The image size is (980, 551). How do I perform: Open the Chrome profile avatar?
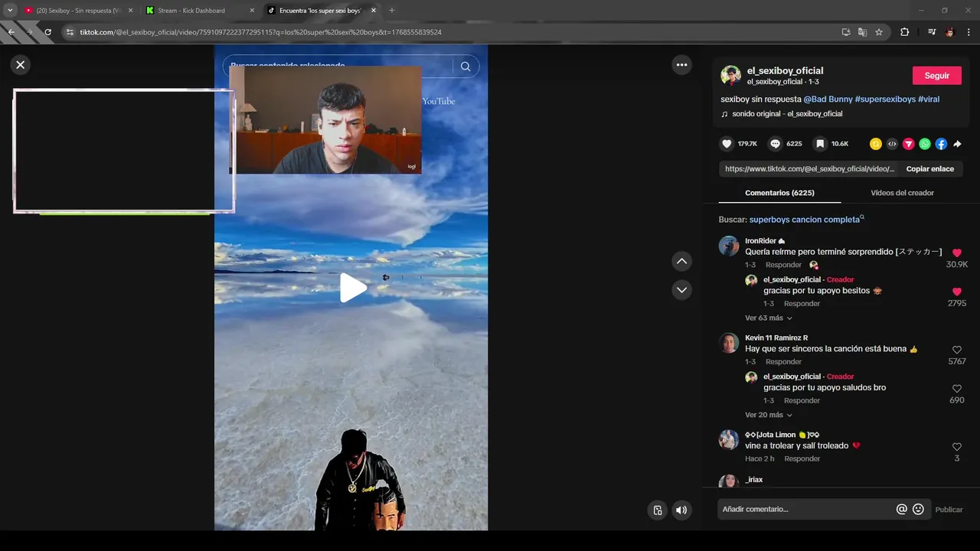coord(950,32)
